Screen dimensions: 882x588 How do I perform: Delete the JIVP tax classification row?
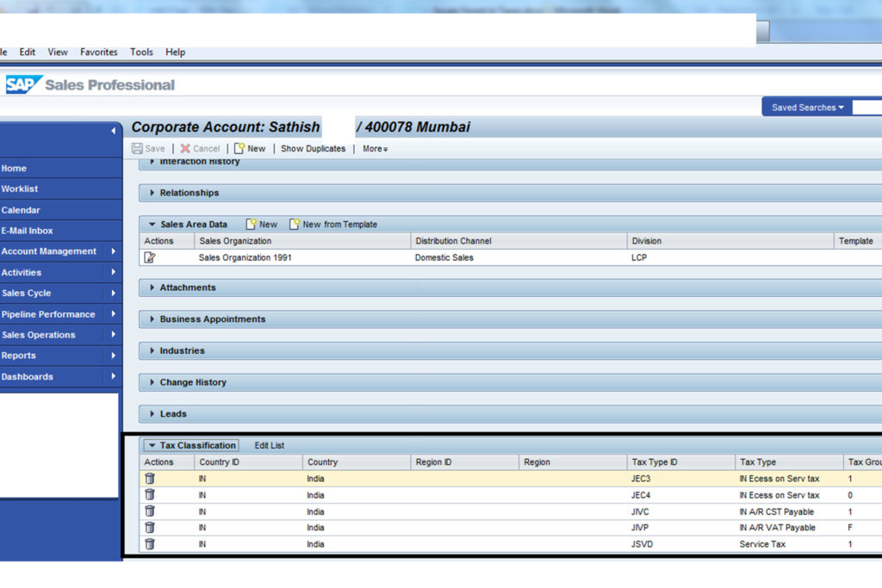click(150, 527)
